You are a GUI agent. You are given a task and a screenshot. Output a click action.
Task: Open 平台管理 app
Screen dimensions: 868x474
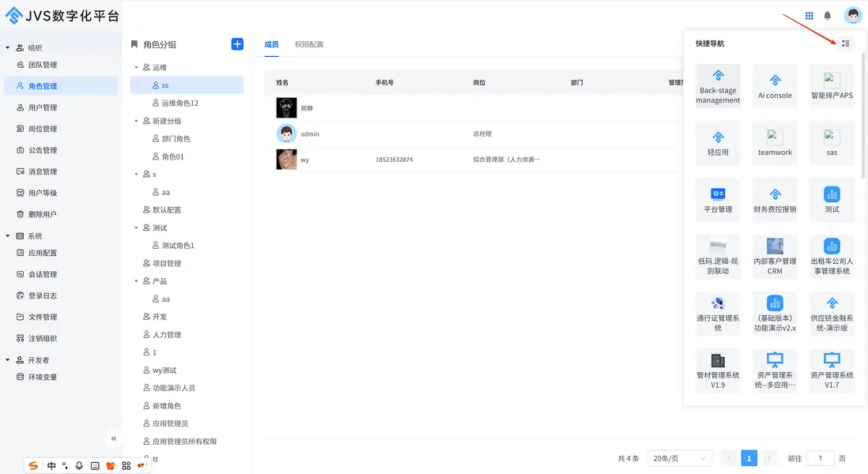tap(718, 200)
